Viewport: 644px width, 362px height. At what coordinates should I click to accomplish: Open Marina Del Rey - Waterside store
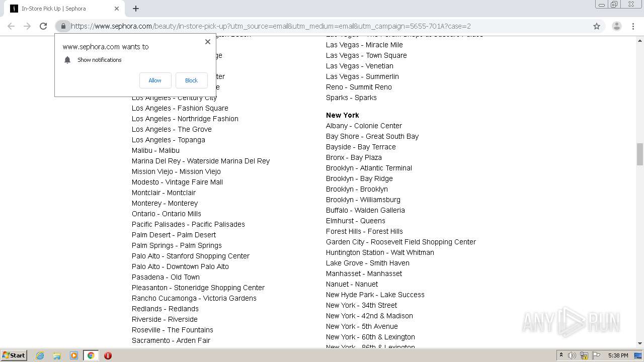click(x=201, y=161)
